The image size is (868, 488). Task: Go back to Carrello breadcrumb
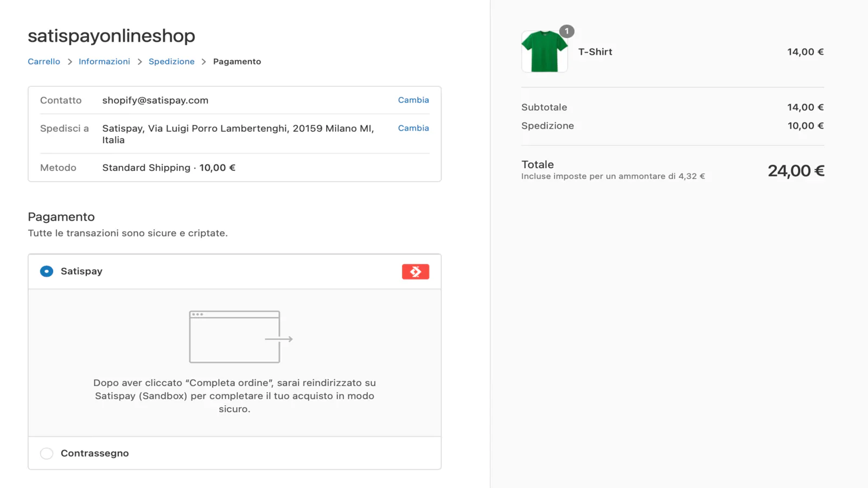(x=44, y=61)
